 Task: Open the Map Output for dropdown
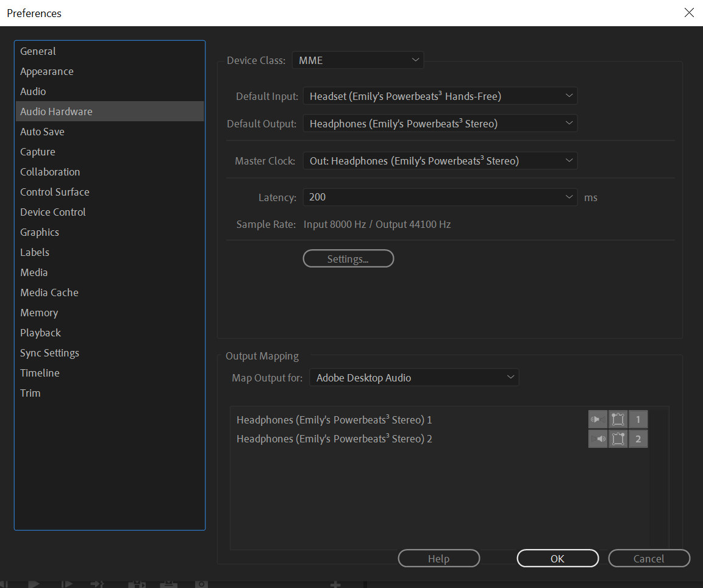tap(414, 377)
